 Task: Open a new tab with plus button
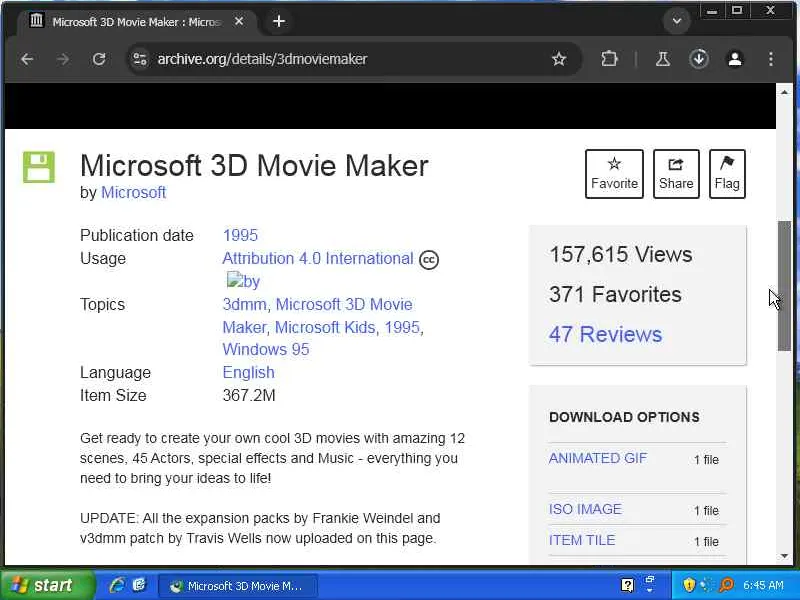coord(279,21)
